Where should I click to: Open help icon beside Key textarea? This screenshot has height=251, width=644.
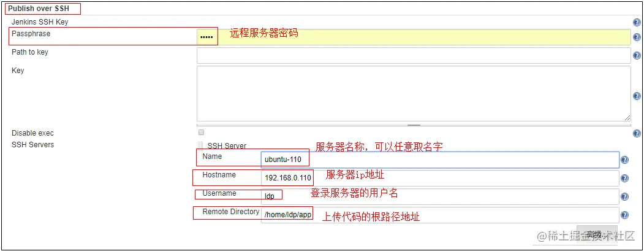(x=637, y=96)
